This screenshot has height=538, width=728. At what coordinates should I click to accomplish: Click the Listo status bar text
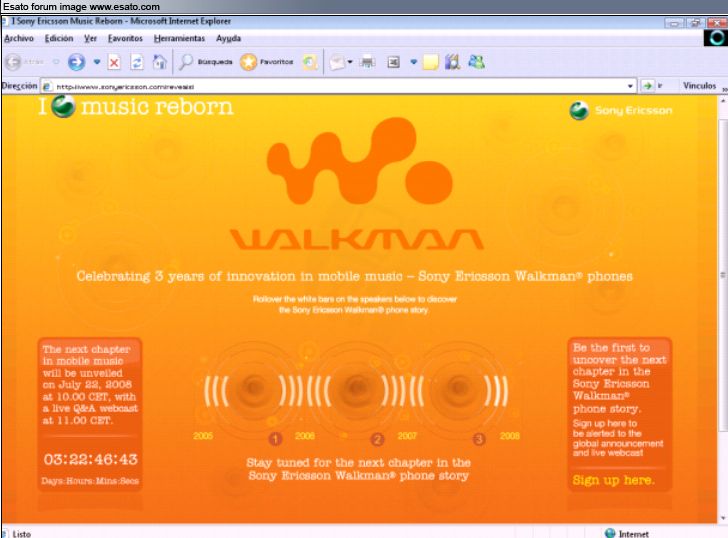pos(21,534)
